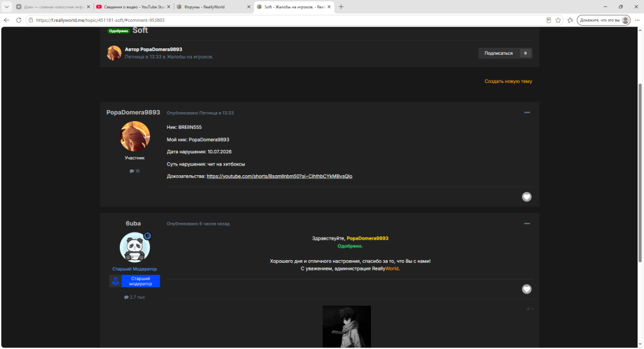Click PopaDomera9893's large post avatar

click(x=135, y=137)
